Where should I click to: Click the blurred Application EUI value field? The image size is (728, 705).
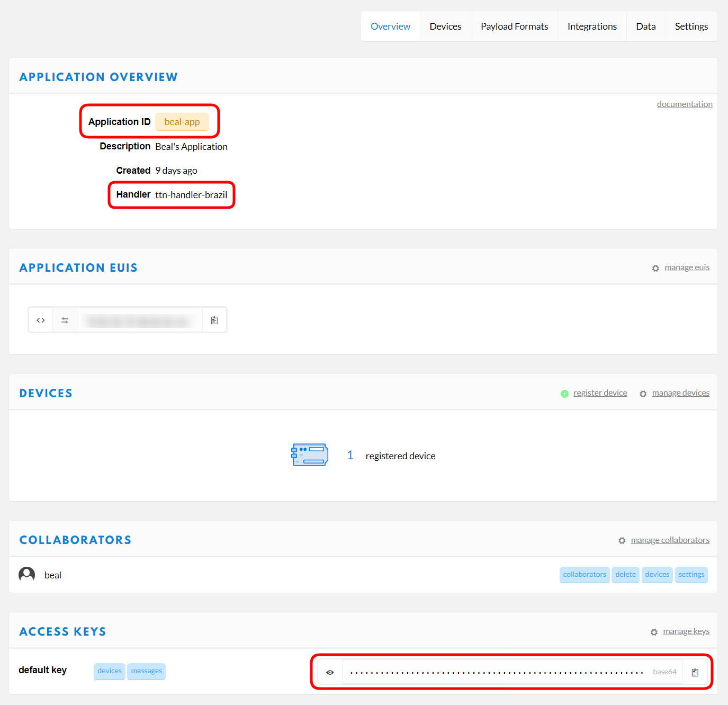point(139,320)
